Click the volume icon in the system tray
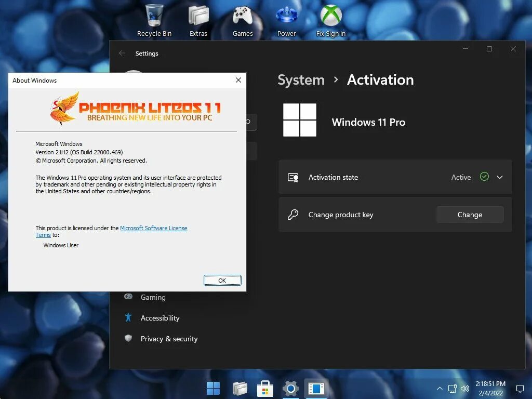The height and width of the screenshot is (399, 532). pos(465,388)
